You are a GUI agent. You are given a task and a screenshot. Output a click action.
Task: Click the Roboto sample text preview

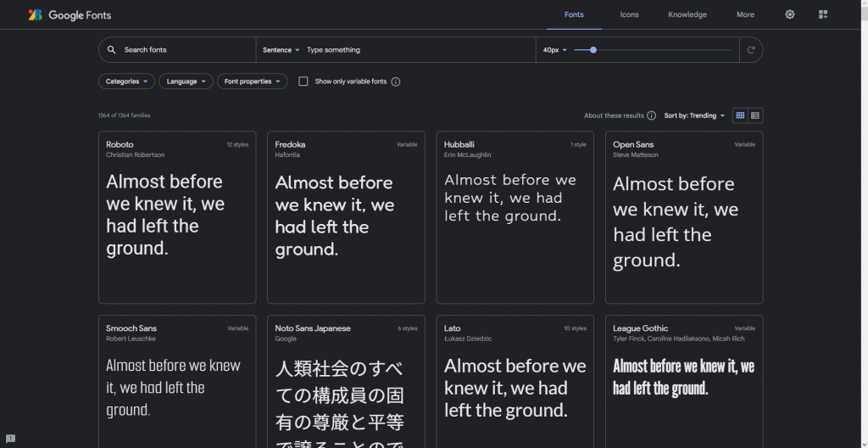pos(165,216)
